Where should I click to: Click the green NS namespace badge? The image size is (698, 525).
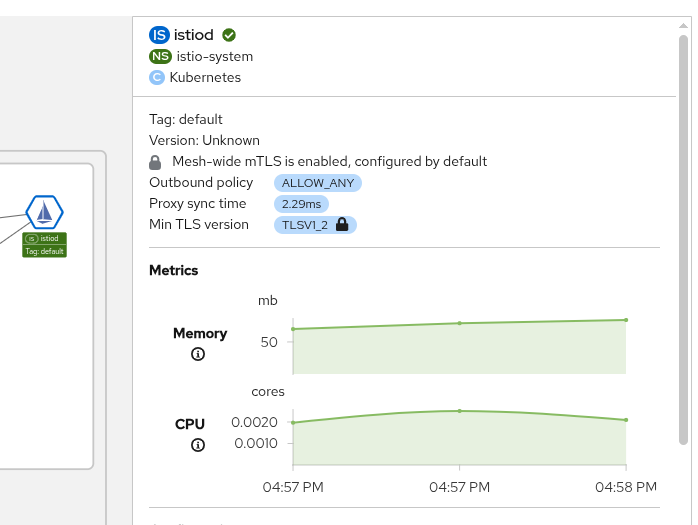click(x=160, y=57)
